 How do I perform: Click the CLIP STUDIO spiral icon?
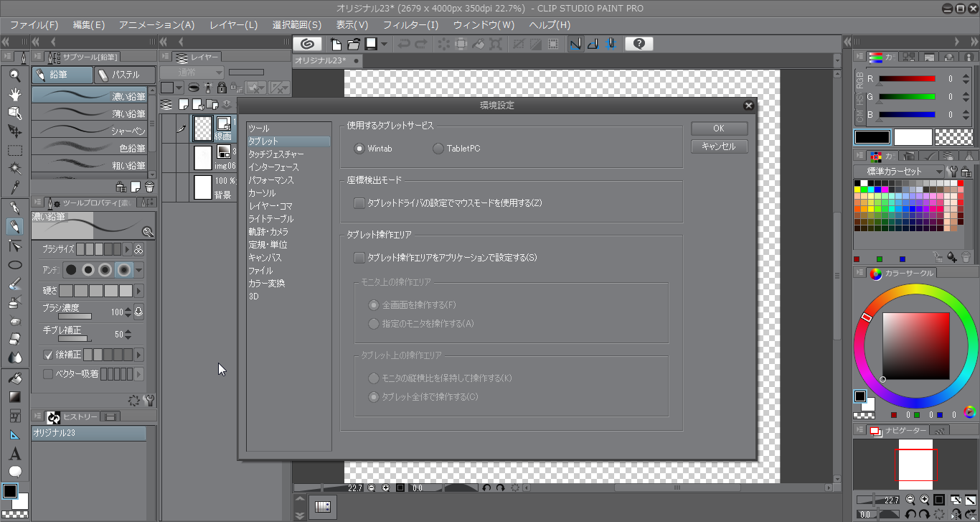click(307, 44)
